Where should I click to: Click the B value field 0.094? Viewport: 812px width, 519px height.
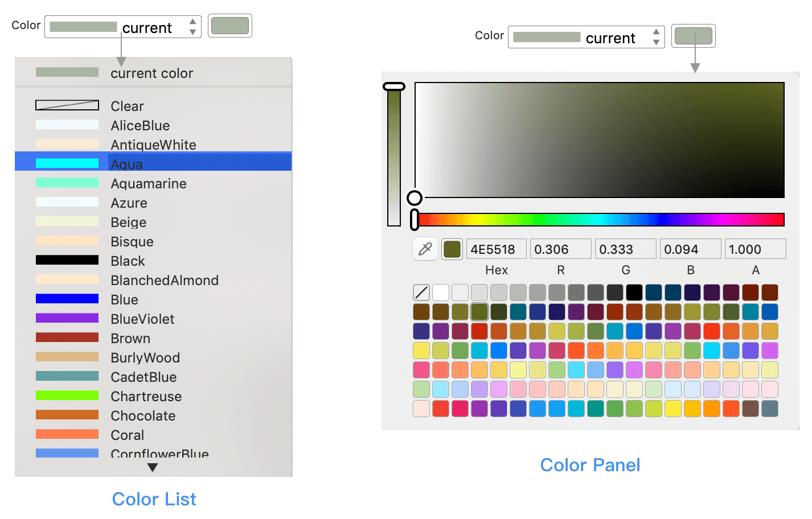point(691,249)
